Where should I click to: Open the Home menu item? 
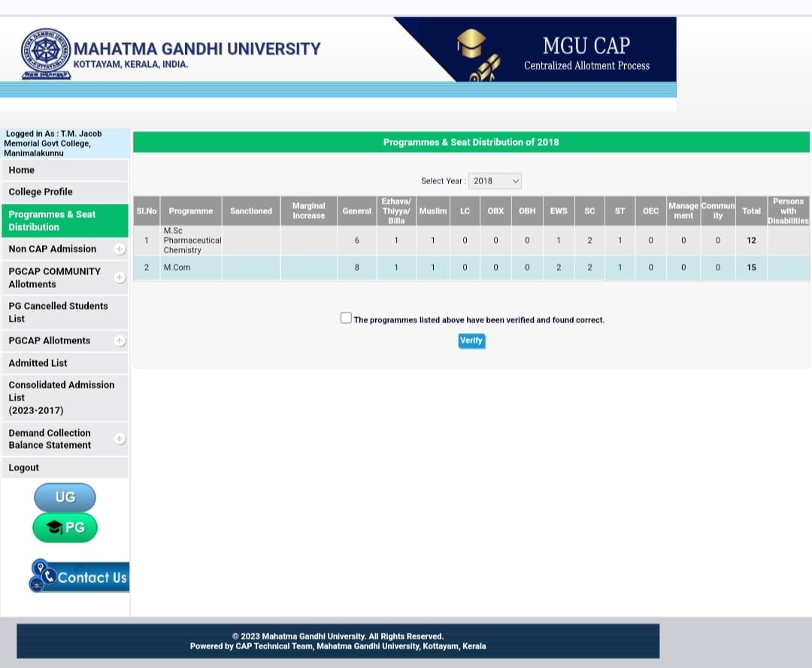pos(65,171)
